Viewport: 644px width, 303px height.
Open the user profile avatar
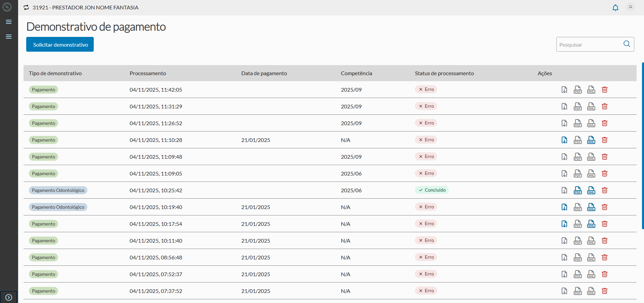pos(630,7)
